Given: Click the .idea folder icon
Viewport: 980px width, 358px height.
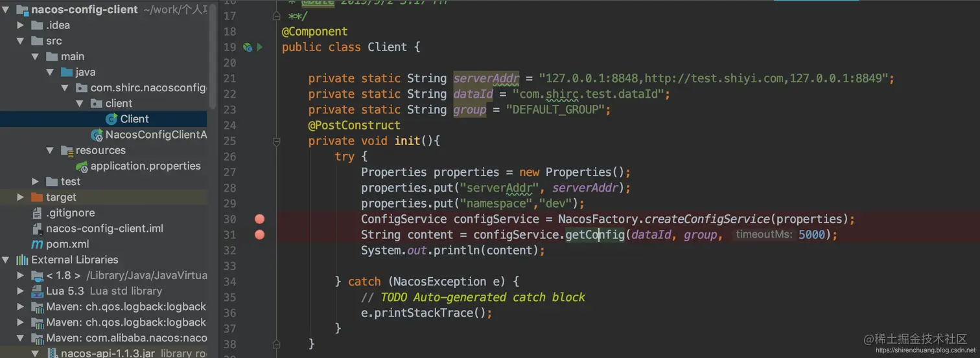Looking at the screenshot, I should point(36,25).
